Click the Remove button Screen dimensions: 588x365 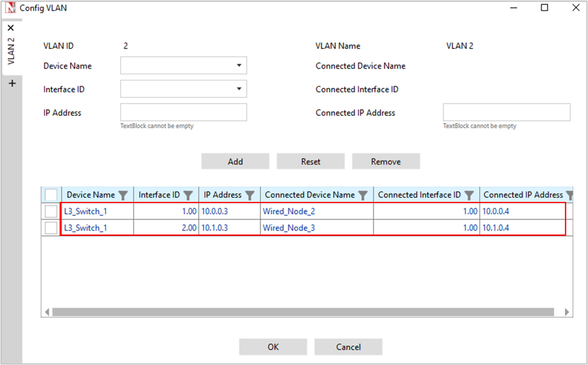click(386, 161)
